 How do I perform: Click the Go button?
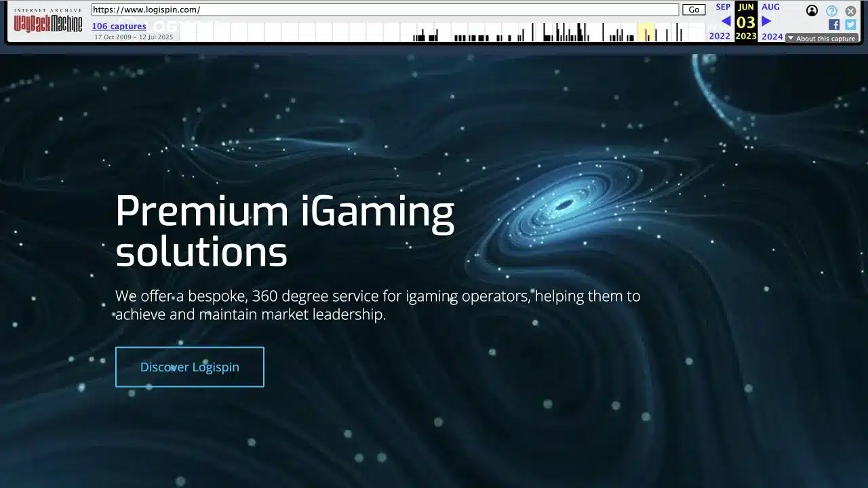pyautogui.click(x=694, y=9)
